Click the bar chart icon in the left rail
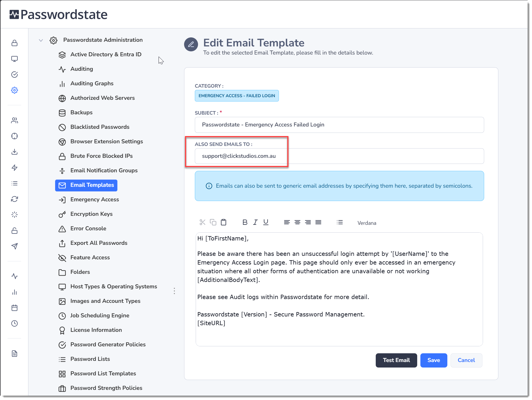This screenshot has height=400, width=532. click(x=14, y=292)
